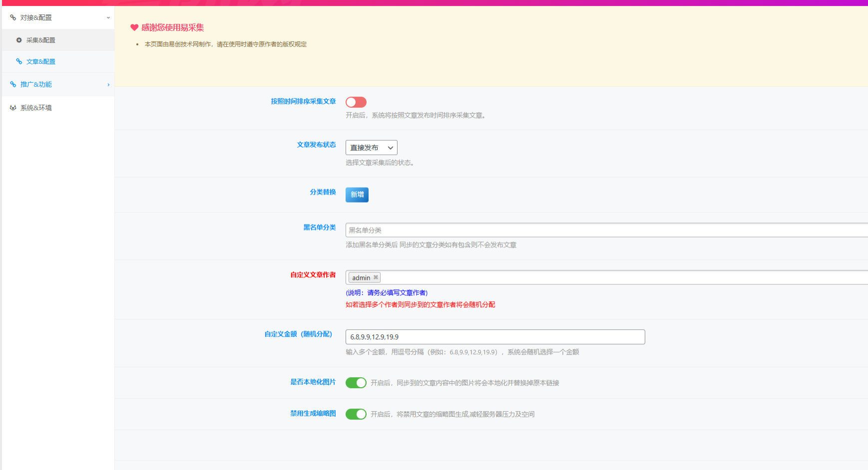This screenshot has height=470, width=868.
Task: Click the heart icon before 感谢您使用易采集
Action: tap(134, 28)
